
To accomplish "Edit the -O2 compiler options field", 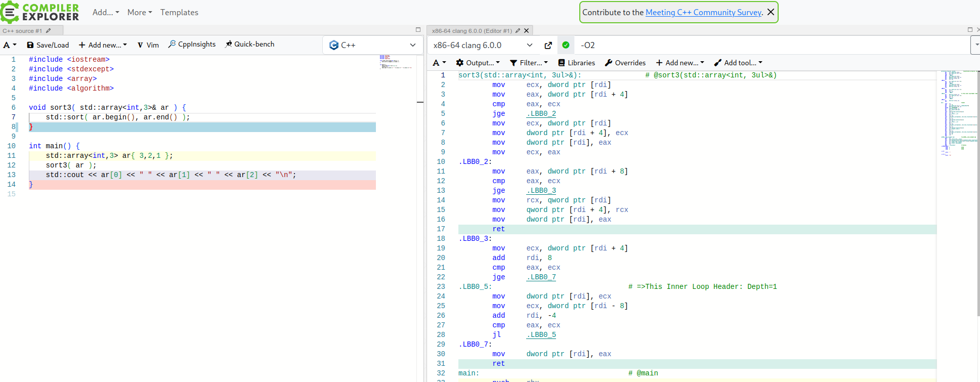I will [773, 45].
